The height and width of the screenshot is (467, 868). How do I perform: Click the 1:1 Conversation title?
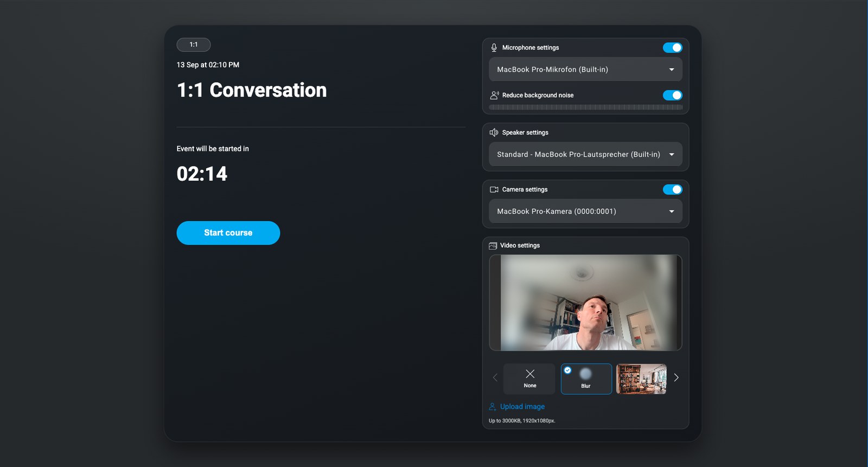tap(252, 90)
